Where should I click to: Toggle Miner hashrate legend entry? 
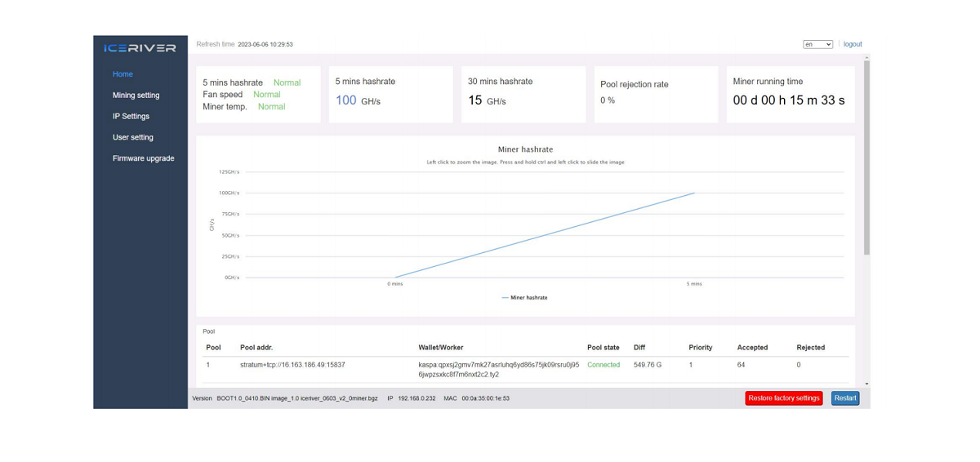tap(524, 298)
